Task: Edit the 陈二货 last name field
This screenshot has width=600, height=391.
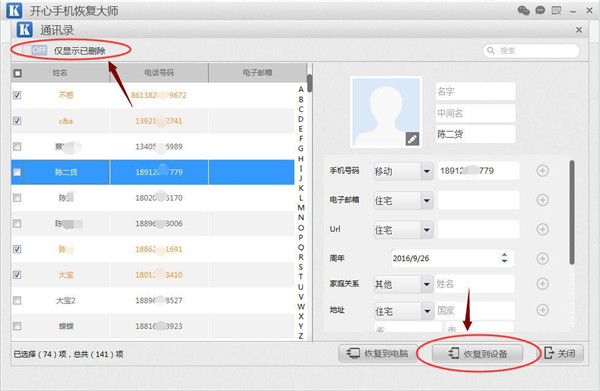Action: 476,134
